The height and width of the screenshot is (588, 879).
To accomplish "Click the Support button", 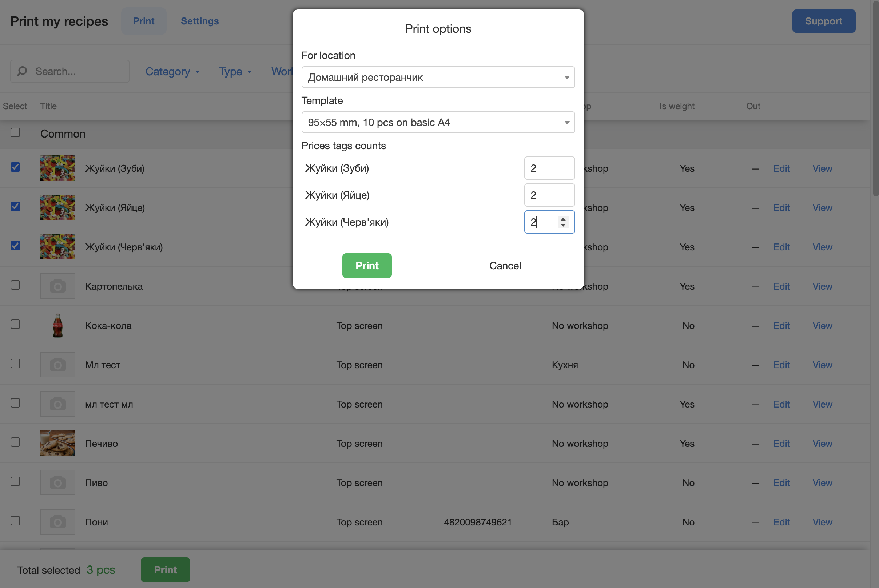I will pos(823,21).
